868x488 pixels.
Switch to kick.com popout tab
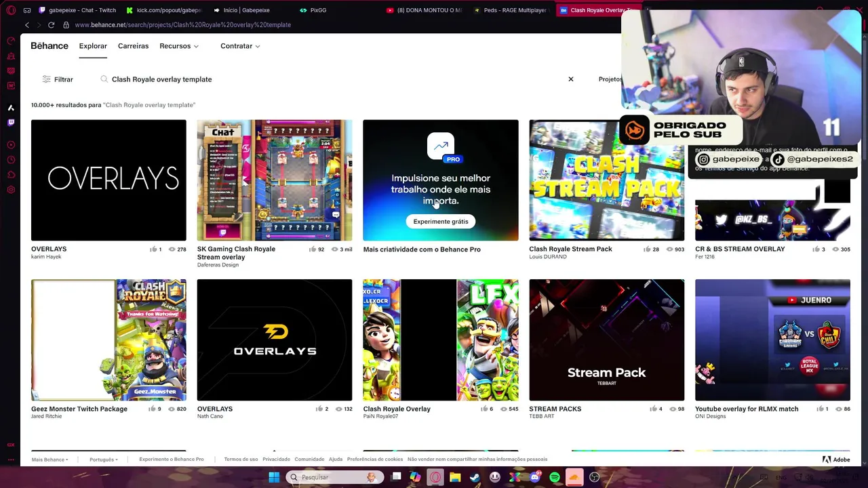(164, 10)
